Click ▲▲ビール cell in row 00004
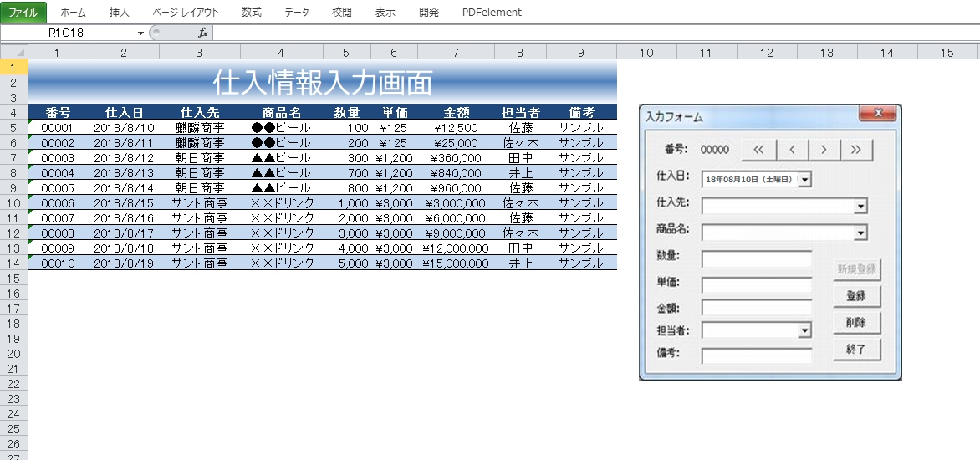Viewport: 980px width, 460px height. click(281, 173)
